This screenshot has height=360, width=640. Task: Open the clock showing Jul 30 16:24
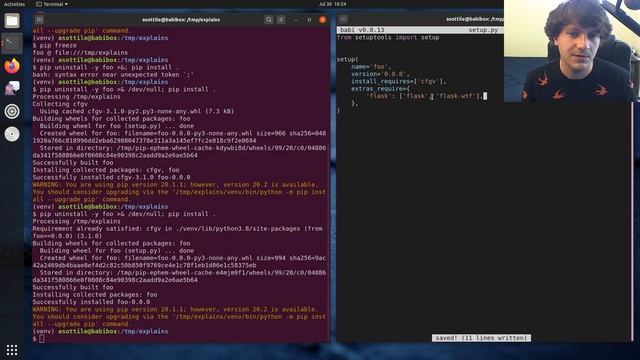pos(332,4)
